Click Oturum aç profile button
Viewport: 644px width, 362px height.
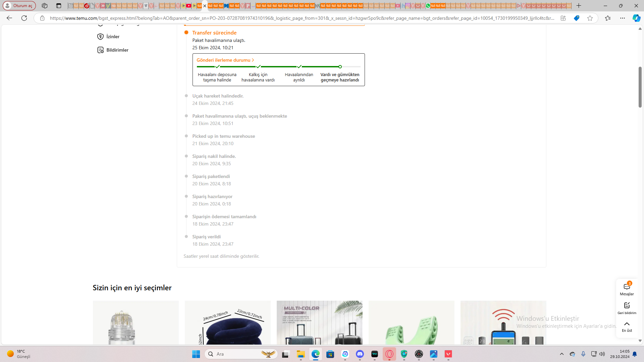pos(19,6)
